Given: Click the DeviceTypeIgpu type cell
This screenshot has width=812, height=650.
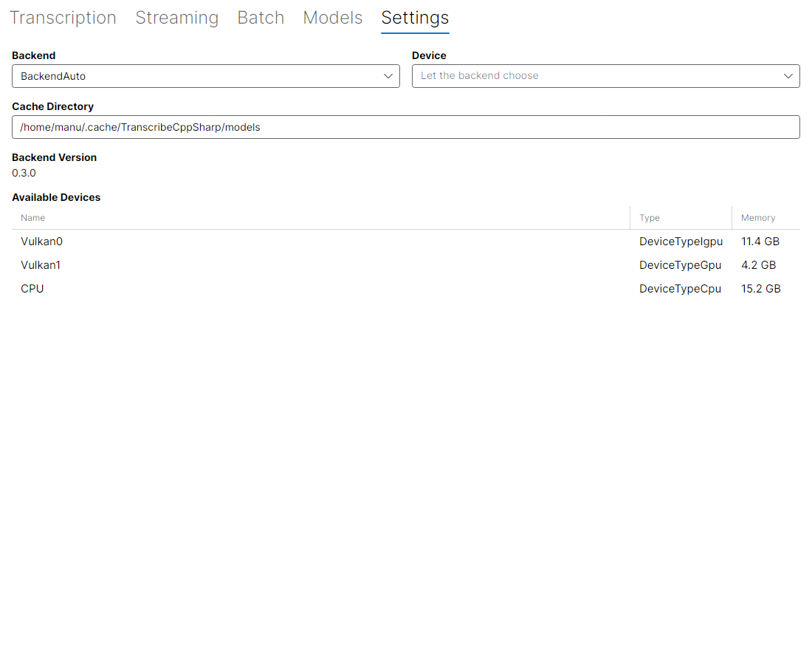Looking at the screenshot, I should point(681,242).
